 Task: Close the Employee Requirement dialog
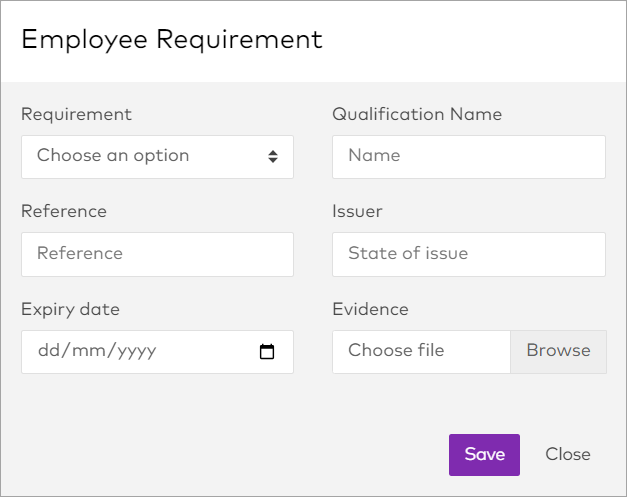pyautogui.click(x=567, y=454)
